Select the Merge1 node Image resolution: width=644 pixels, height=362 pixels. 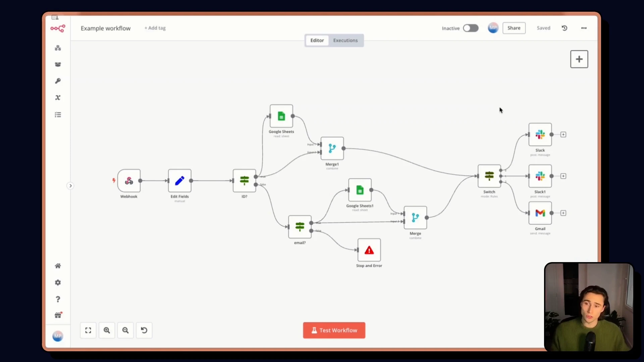[x=332, y=148]
